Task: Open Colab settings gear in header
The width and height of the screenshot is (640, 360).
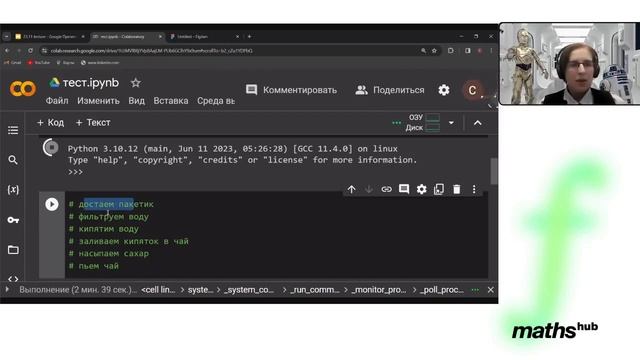Action: 444,90
